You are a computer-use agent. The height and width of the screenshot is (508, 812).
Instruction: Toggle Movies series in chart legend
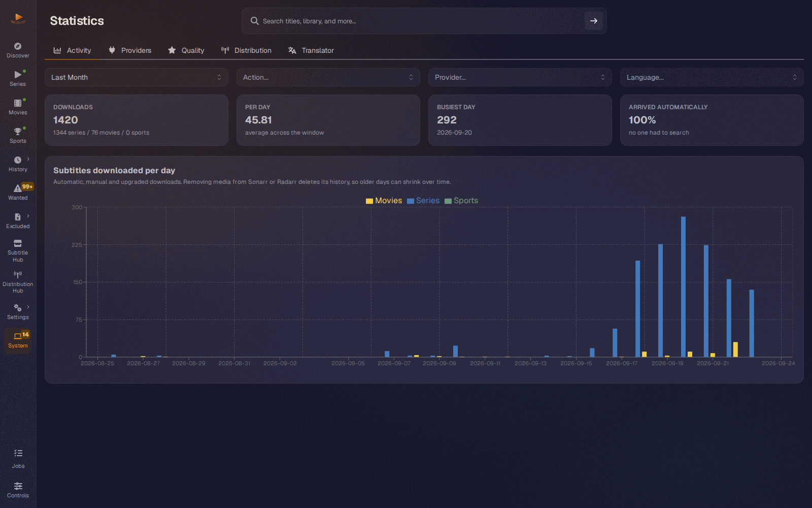[384, 201]
